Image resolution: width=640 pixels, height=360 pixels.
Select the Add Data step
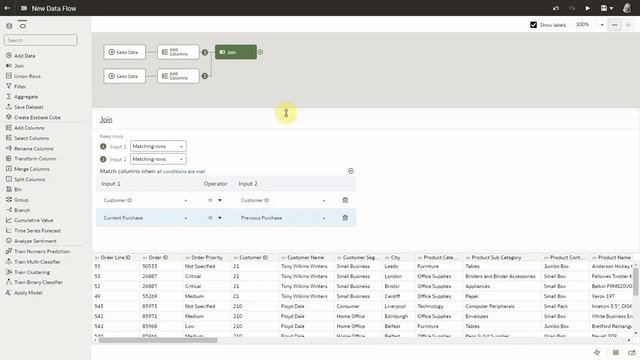tap(20, 56)
